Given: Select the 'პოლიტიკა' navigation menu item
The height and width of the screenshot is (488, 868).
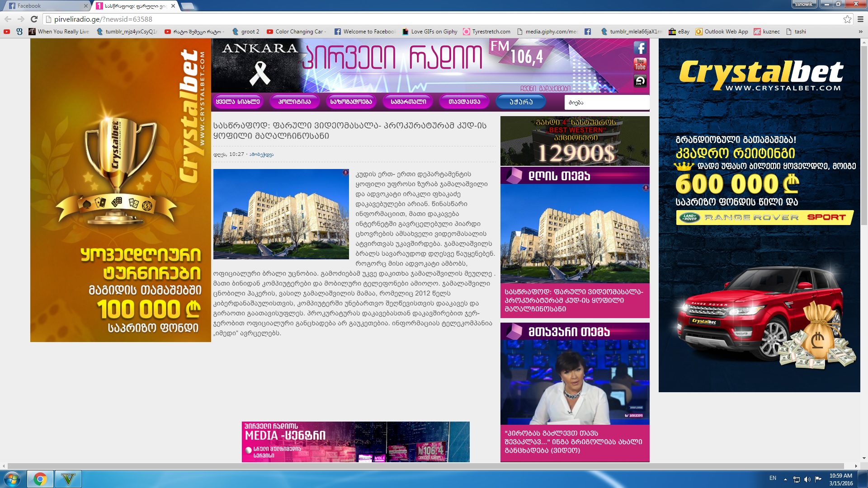Looking at the screenshot, I should tap(294, 102).
